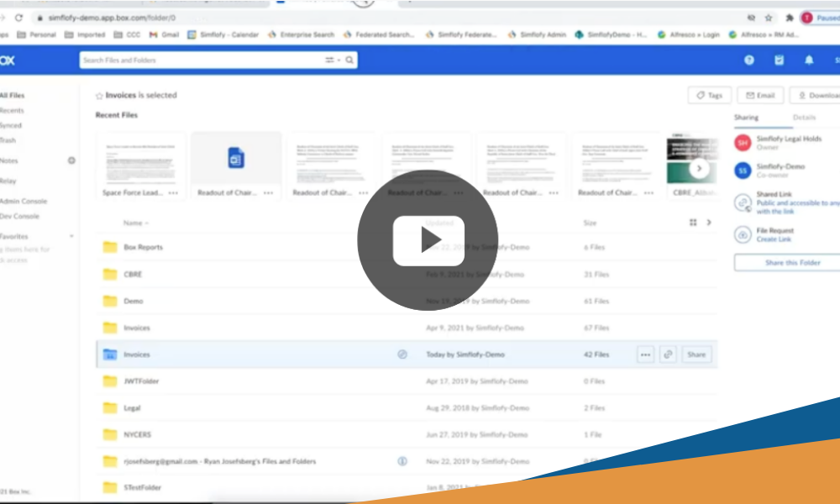Favorite the Invoices folder with star icon
The width and height of the screenshot is (840, 504).
(99, 96)
